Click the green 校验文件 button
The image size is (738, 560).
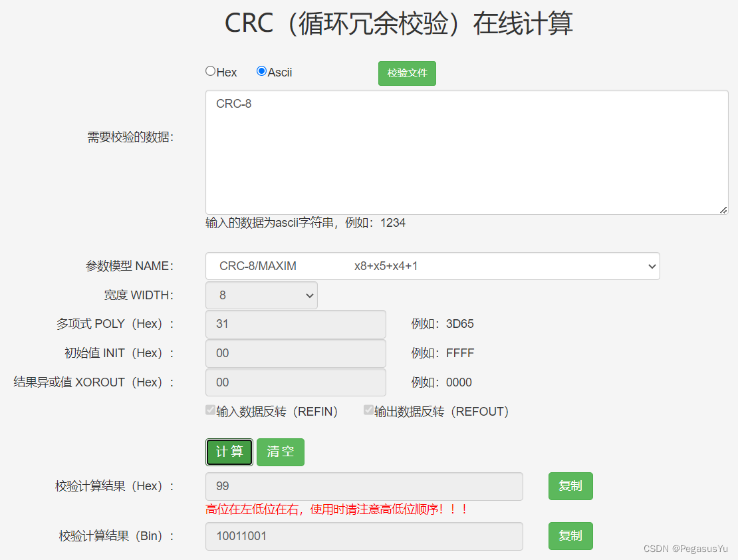pos(406,73)
